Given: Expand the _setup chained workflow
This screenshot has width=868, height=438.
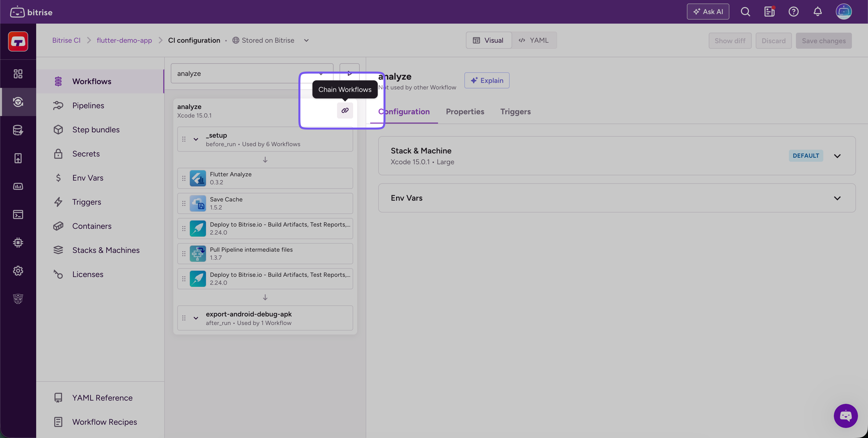Looking at the screenshot, I should pos(196,139).
